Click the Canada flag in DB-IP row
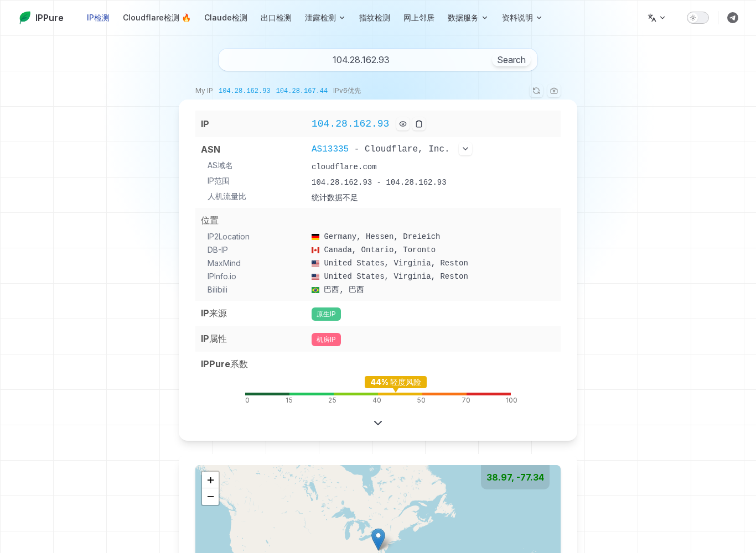This screenshot has width=756, height=553. point(315,250)
